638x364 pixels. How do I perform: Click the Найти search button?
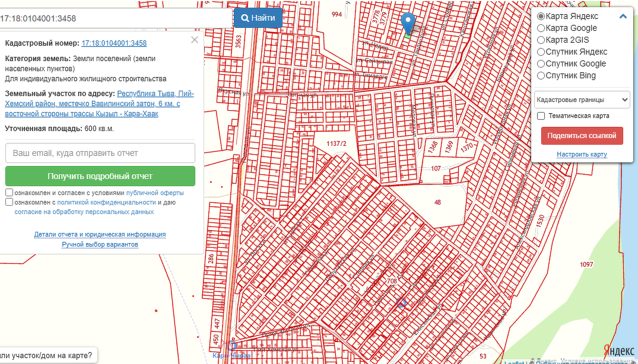click(258, 18)
